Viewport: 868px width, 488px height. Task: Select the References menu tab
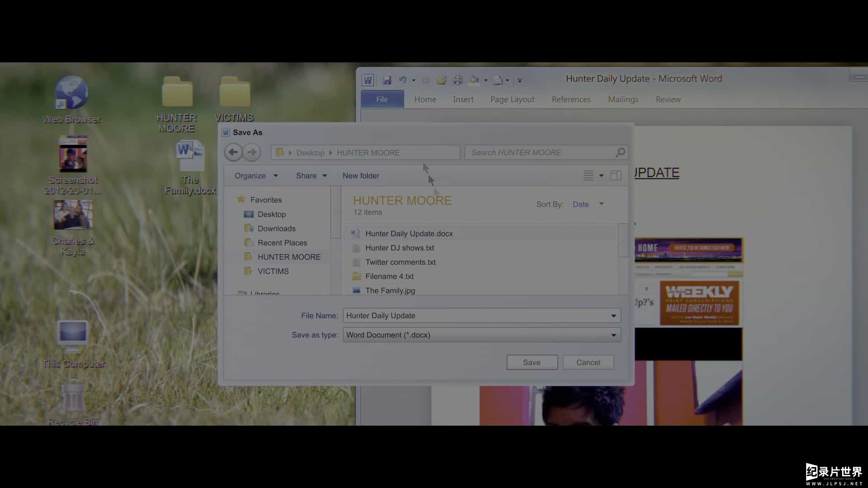[571, 99]
